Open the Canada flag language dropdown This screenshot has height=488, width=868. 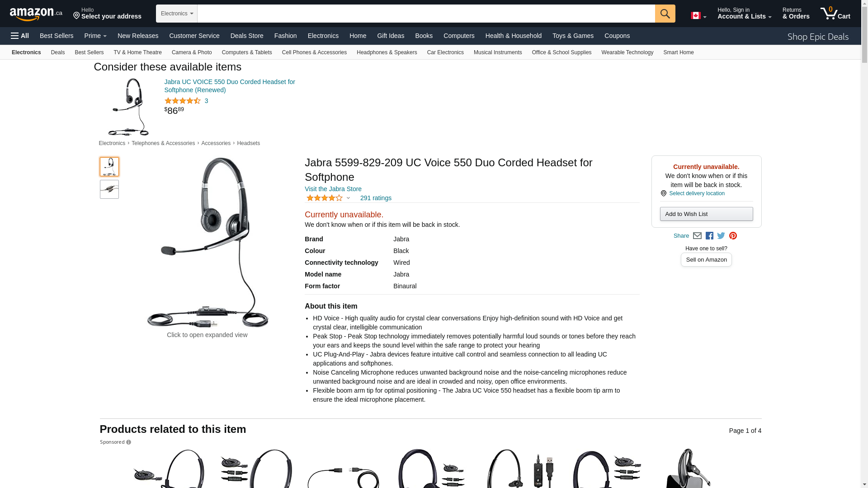(x=698, y=16)
